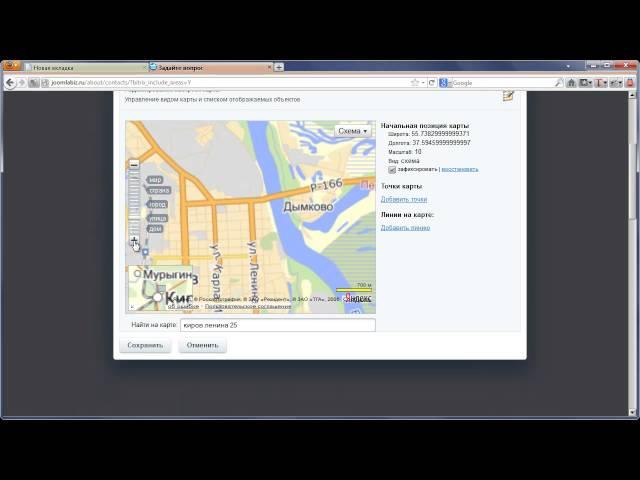Switch to the 'Новая вкладка' browser tab
This screenshot has width=640, height=480.
(85, 67)
